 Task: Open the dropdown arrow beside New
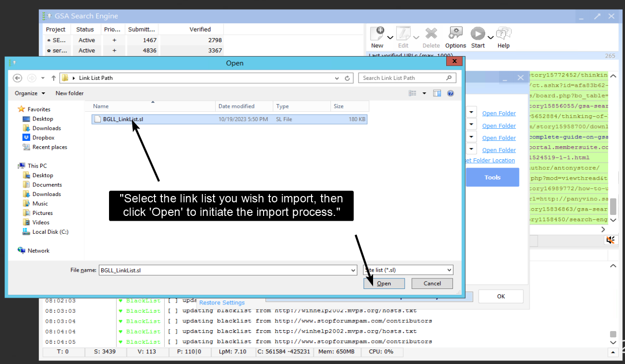[x=390, y=37]
